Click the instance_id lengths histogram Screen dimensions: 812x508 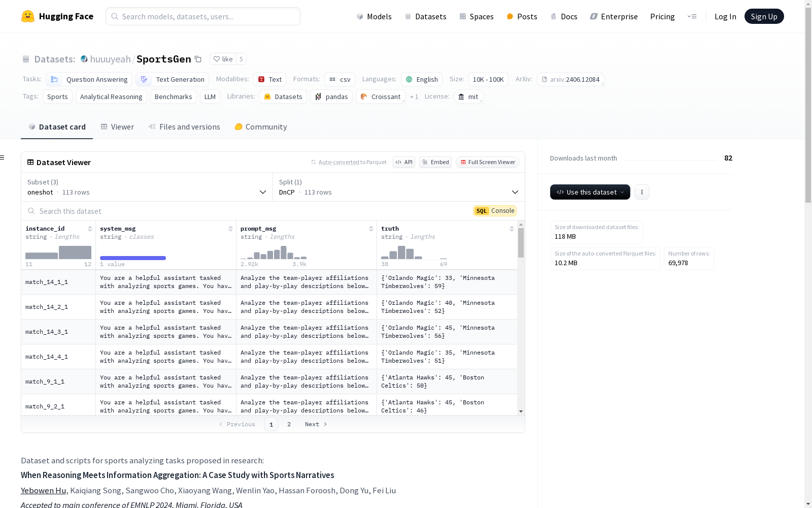[x=58, y=252]
